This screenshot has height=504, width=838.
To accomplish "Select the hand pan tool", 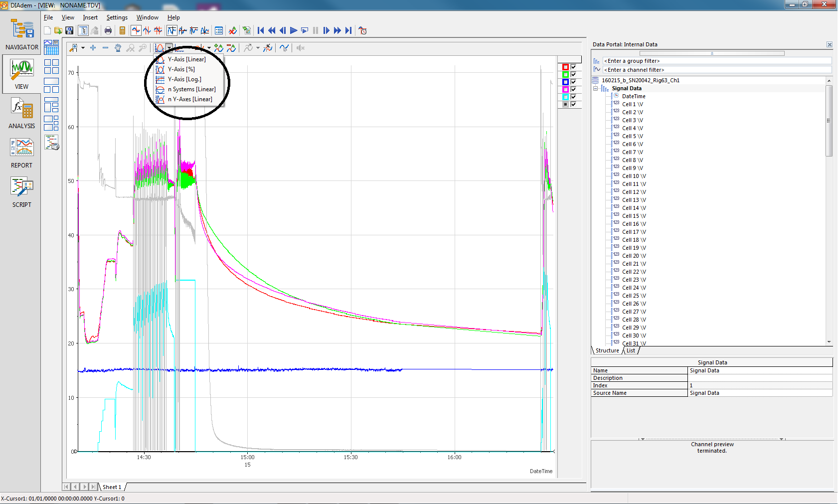I will coord(118,48).
